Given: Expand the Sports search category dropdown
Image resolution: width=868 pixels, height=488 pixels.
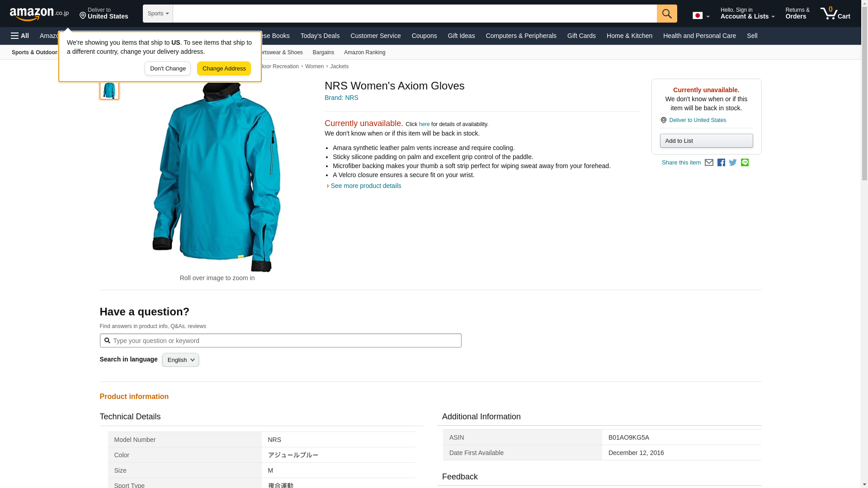Looking at the screenshot, I should click(158, 14).
